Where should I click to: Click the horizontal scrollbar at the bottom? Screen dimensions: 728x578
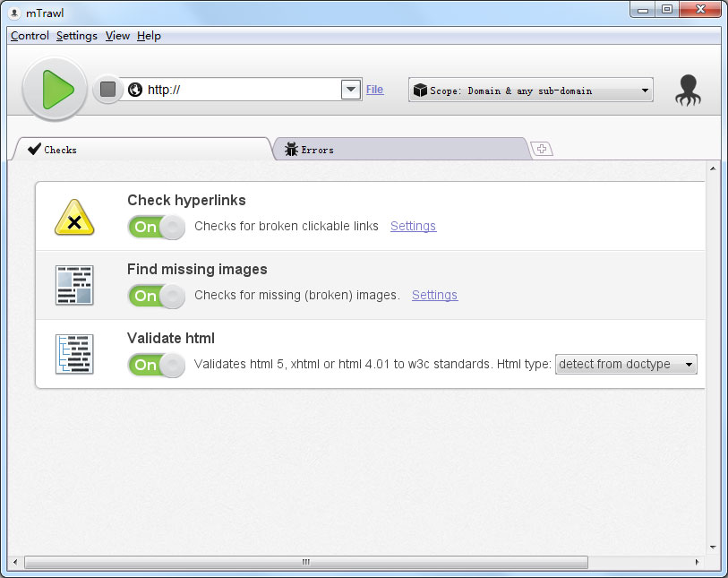coord(304,562)
